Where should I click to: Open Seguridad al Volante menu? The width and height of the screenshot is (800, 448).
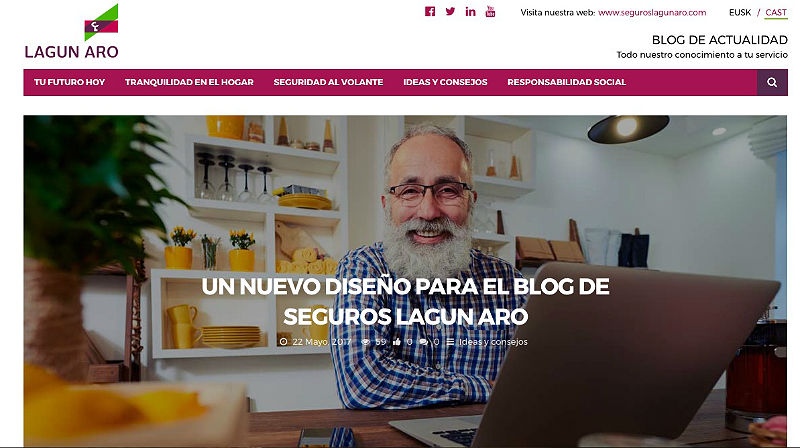(x=328, y=82)
